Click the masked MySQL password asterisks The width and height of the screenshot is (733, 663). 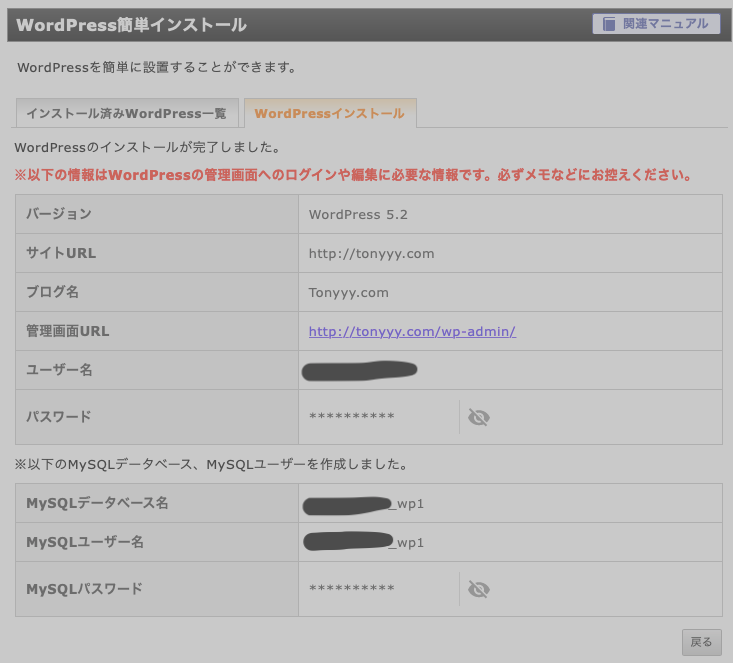pyautogui.click(x=352, y=588)
